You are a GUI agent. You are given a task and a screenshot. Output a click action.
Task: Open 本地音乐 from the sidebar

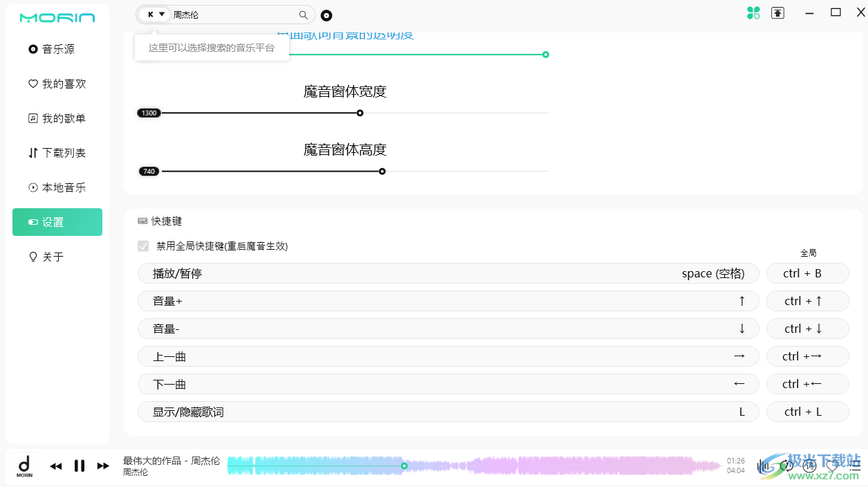(57, 187)
